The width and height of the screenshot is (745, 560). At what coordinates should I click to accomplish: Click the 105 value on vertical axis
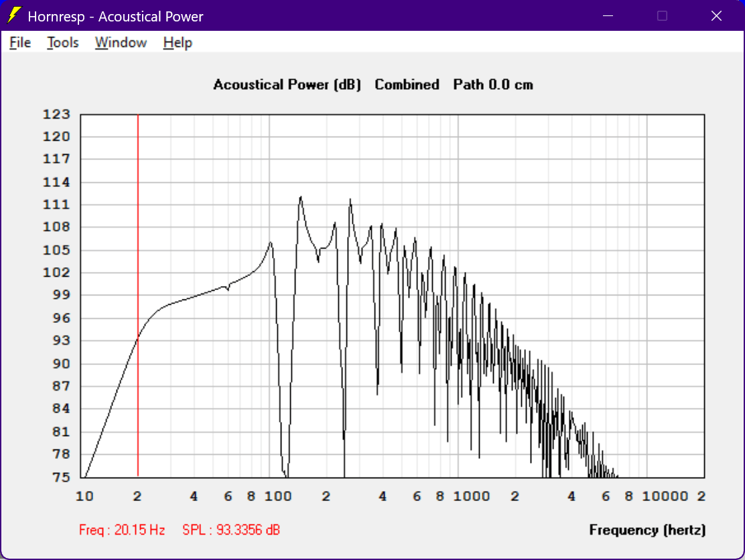[56, 250]
